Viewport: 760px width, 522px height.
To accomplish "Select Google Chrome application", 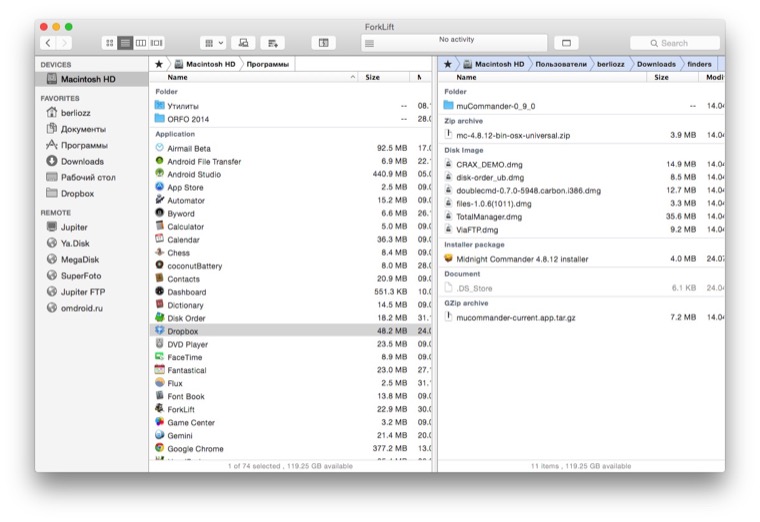I will [x=290, y=449].
